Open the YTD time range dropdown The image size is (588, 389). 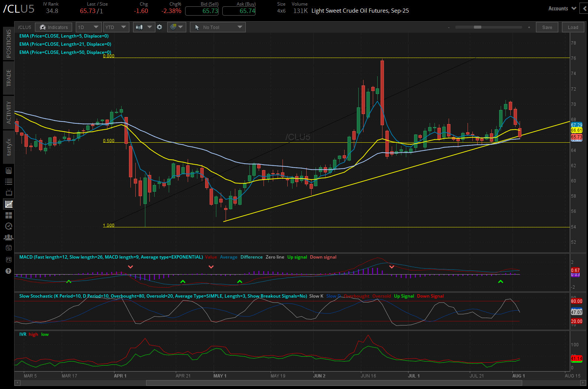click(116, 27)
